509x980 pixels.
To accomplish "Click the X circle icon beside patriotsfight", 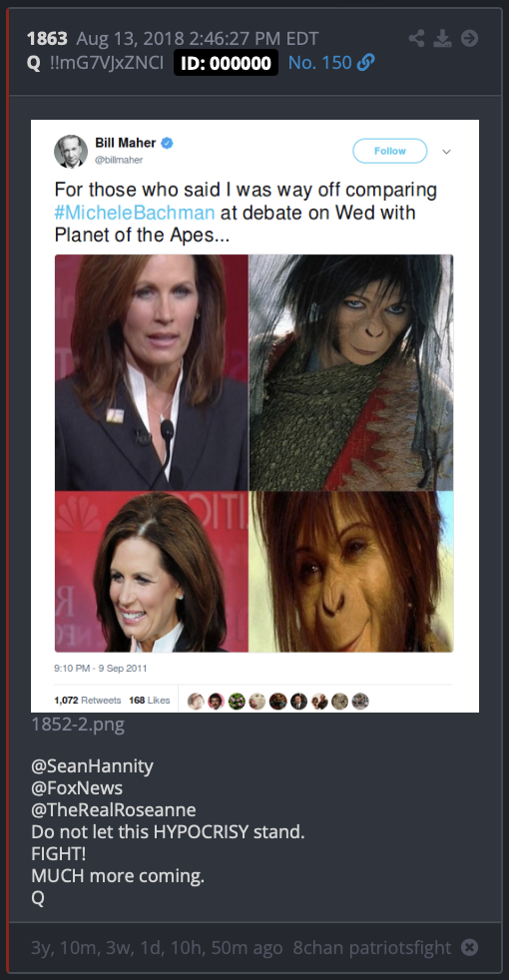I will click(x=470, y=947).
